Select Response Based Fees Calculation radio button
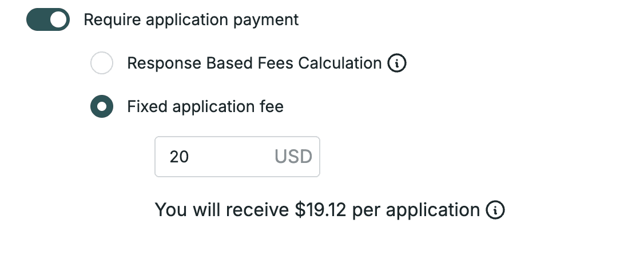Viewport: 644px width, 255px height. pyautogui.click(x=102, y=63)
